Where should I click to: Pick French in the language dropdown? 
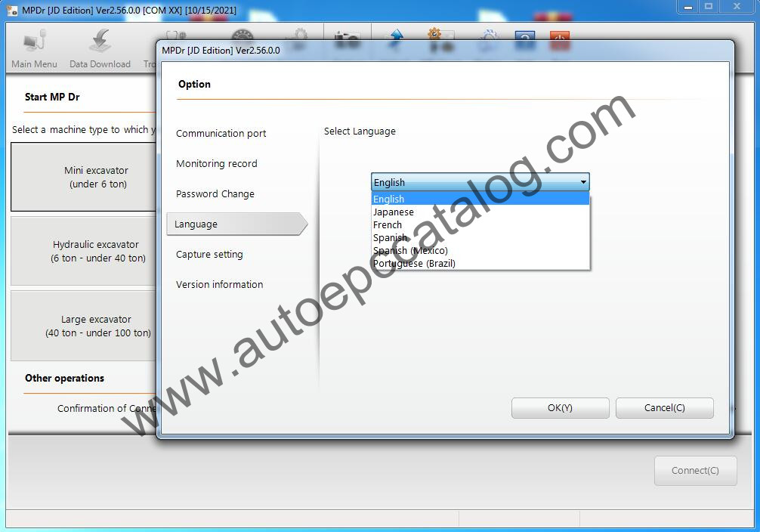[x=480, y=225]
